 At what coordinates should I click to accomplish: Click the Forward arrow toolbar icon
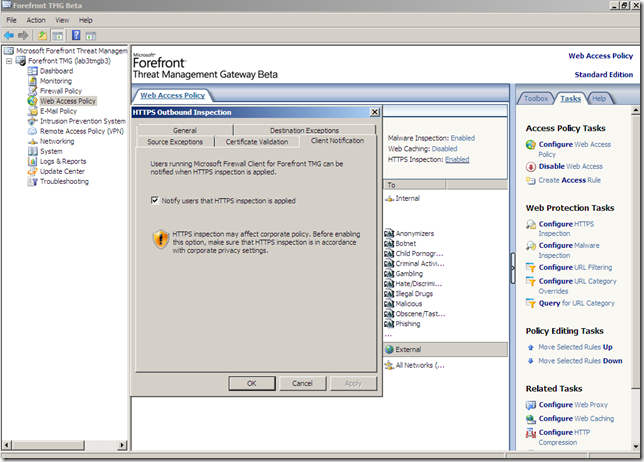point(23,36)
